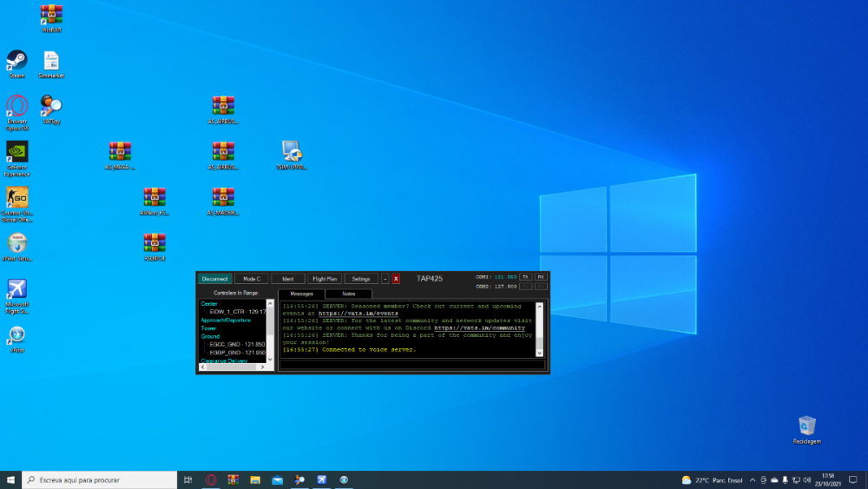Open the Steam desktop shortcut
This screenshot has height=489, width=868.
16,61
